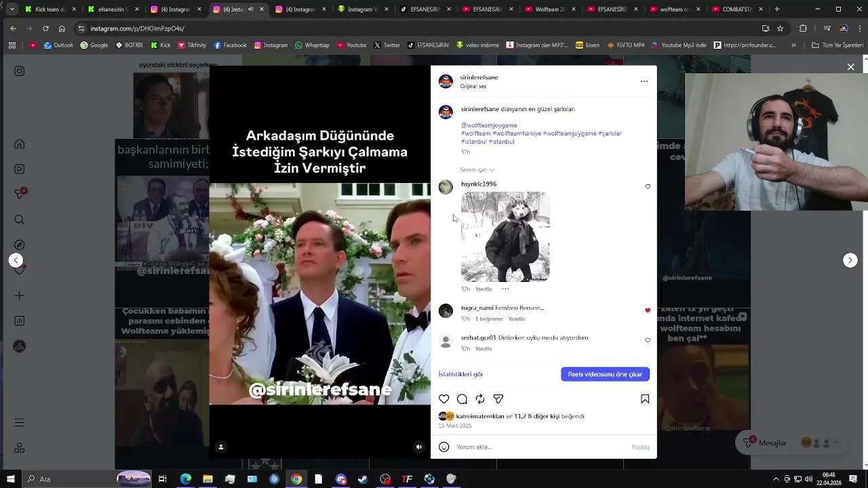Open the @wolfteamjoygame mention link
The height and width of the screenshot is (488, 868).
(489, 125)
